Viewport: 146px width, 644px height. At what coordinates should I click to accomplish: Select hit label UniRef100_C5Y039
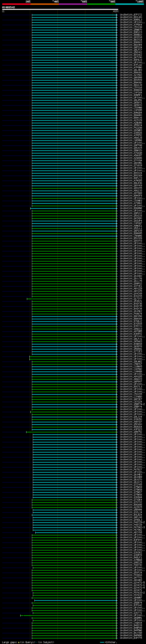point(131,27)
